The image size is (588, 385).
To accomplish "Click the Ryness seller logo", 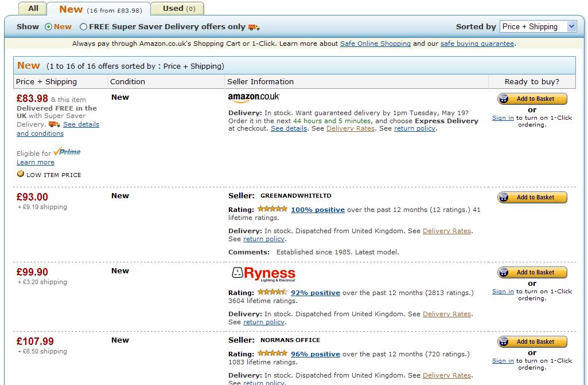I will pyautogui.click(x=264, y=274).
